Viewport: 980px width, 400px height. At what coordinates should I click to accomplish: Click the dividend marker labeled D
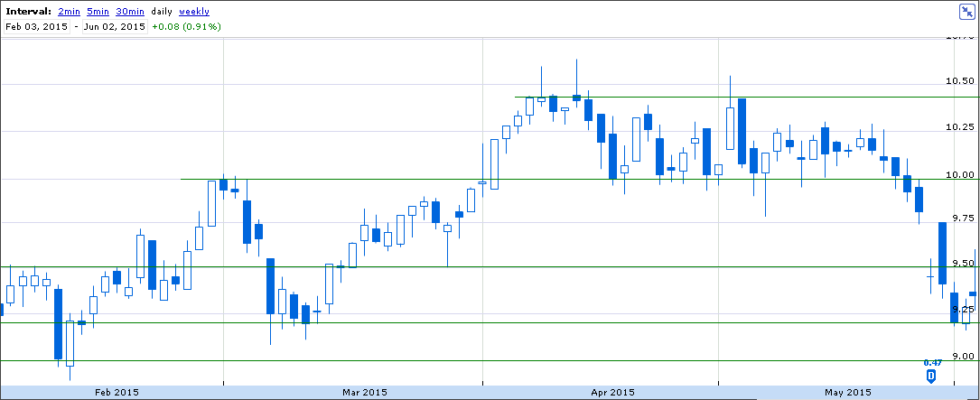tap(930, 376)
